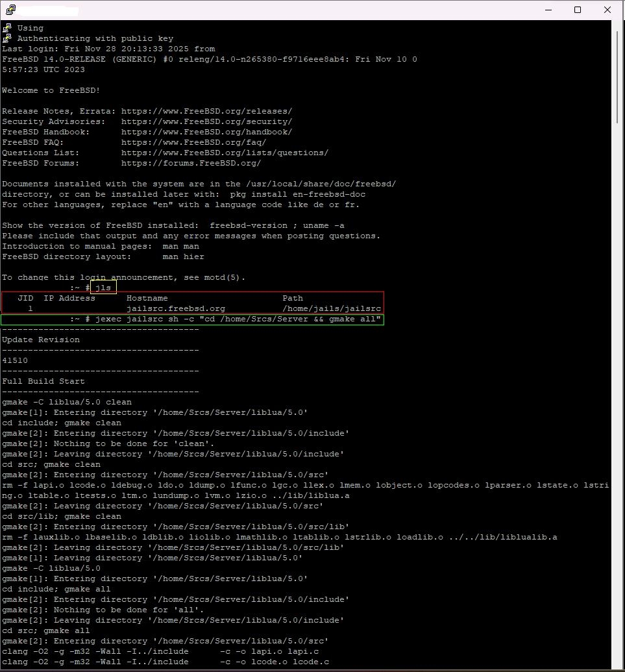Click the FreeBSD security advisories URL
Viewport: 625px width, 672px height.
point(206,121)
